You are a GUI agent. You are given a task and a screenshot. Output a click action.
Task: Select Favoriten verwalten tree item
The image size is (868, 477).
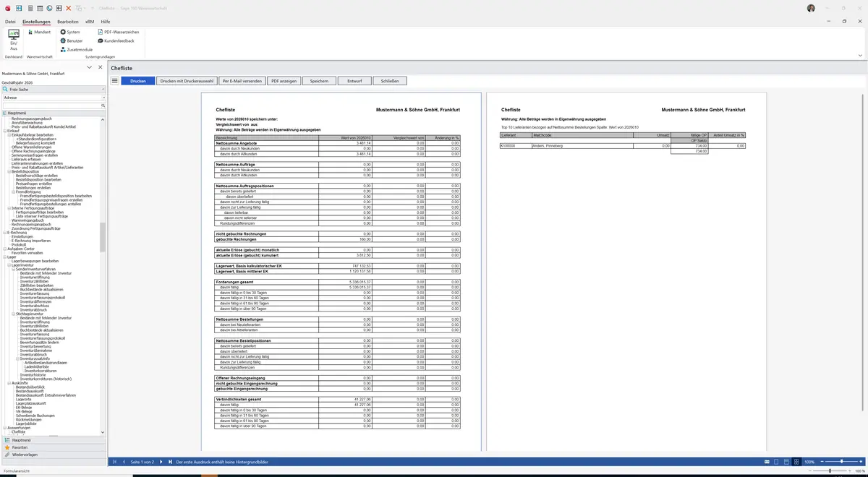pyautogui.click(x=27, y=253)
